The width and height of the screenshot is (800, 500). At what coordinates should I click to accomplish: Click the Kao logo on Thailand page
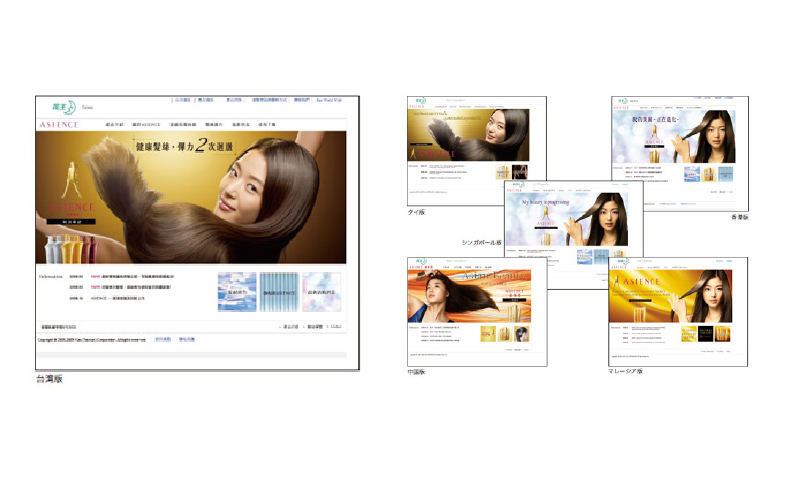[421, 100]
